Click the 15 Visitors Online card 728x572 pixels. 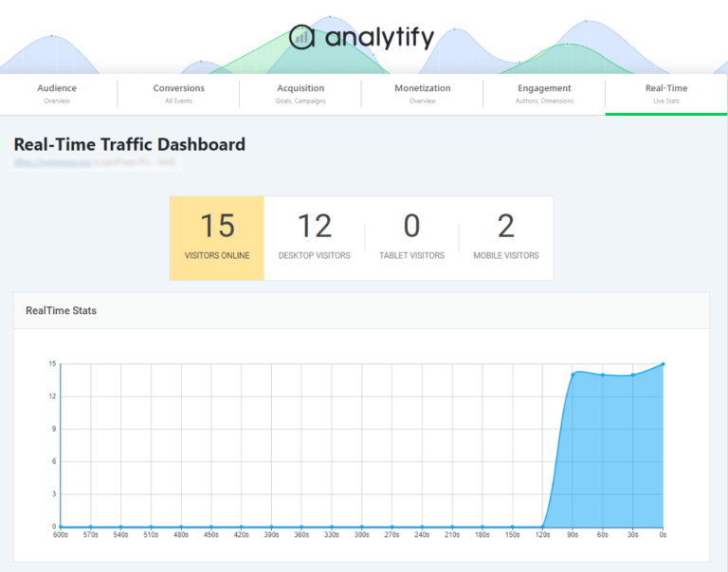coord(217,238)
